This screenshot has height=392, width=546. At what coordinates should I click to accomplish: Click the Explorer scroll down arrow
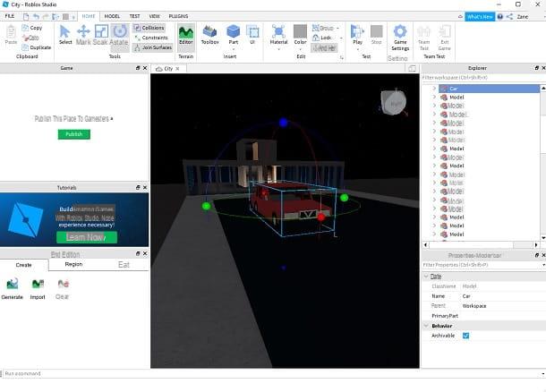point(542,237)
